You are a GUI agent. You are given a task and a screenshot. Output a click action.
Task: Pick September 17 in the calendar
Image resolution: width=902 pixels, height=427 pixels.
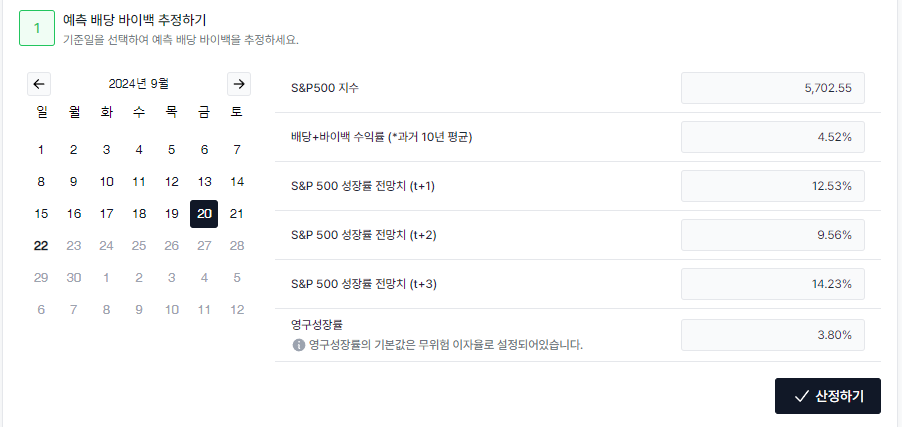106,214
